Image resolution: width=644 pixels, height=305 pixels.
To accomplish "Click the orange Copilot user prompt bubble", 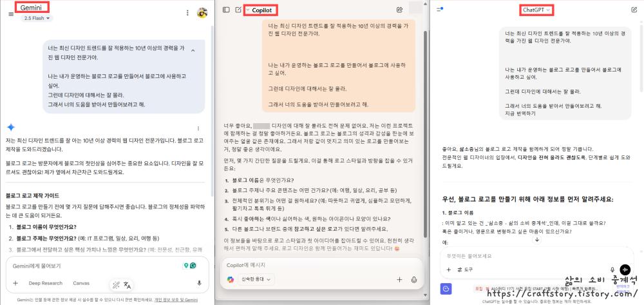I will click(339, 66).
